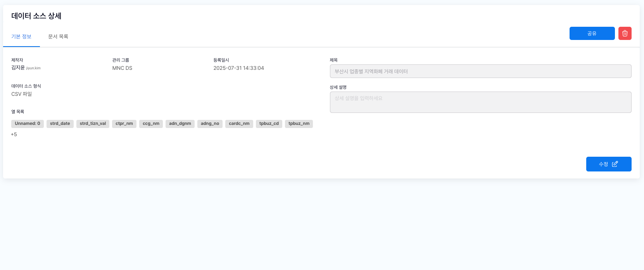
Task: Pick the cardc_nm column chip
Action: pos(239,124)
